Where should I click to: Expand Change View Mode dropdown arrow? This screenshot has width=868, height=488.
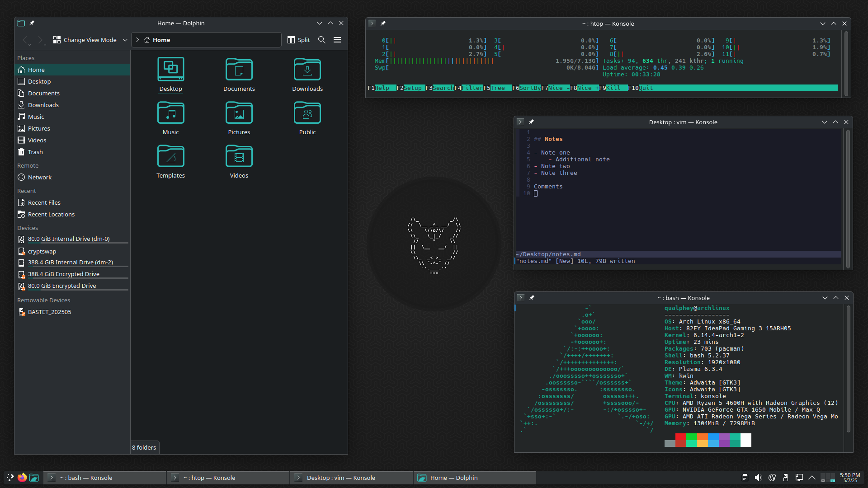(x=125, y=40)
